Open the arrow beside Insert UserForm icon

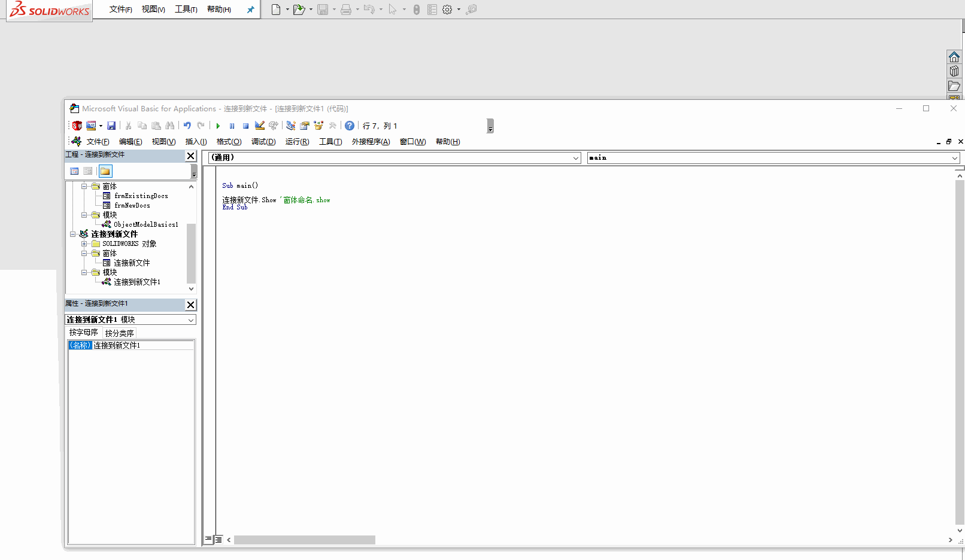(x=101, y=126)
